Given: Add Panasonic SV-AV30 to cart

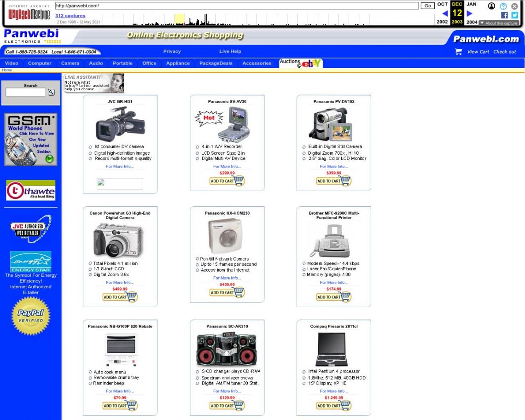Looking at the screenshot, I should pos(227,181).
